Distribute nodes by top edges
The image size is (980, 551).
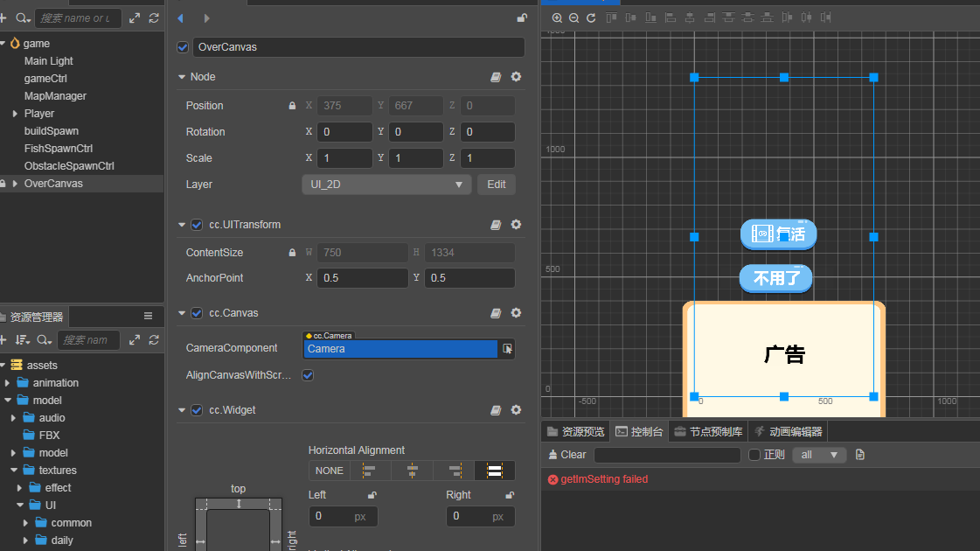pyautogui.click(x=729, y=17)
